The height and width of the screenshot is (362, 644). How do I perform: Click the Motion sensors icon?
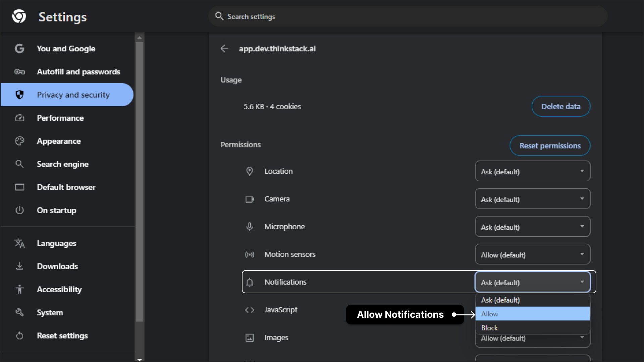tap(250, 255)
